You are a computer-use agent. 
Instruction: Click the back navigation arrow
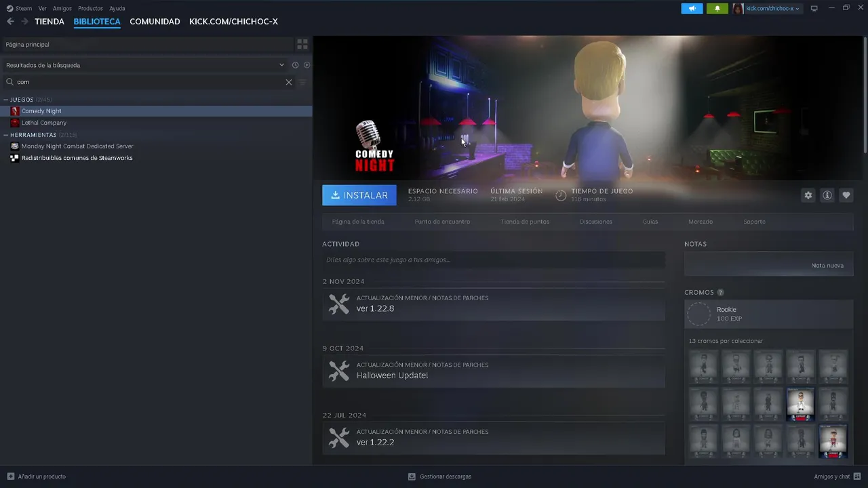point(10,22)
